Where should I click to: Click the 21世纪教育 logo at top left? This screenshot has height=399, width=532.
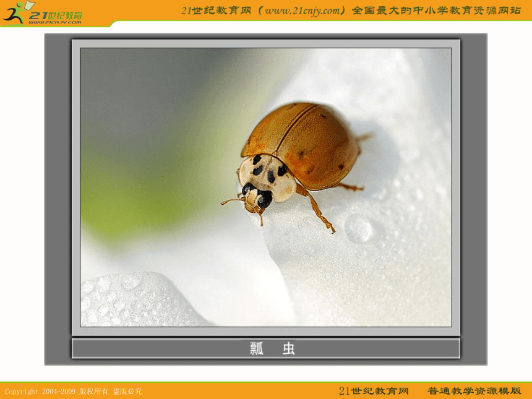(x=42, y=13)
